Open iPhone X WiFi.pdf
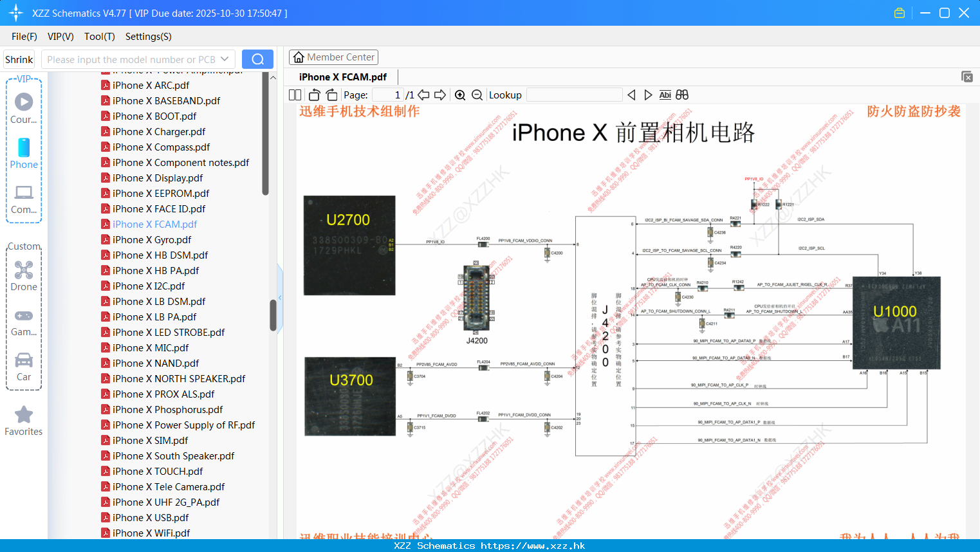This screenshot has width=980, height=552. point(151,533)
